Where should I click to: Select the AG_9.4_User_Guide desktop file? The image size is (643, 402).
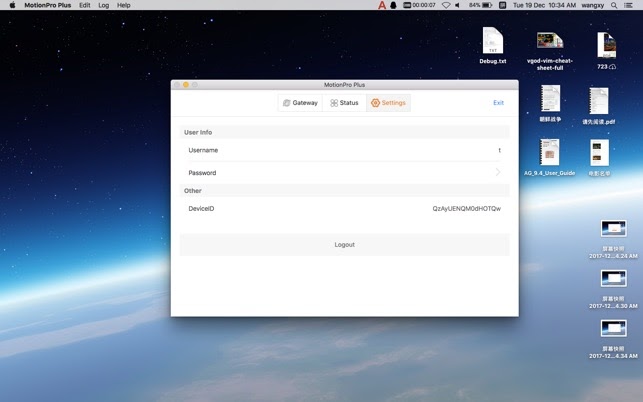pos(550,157)
